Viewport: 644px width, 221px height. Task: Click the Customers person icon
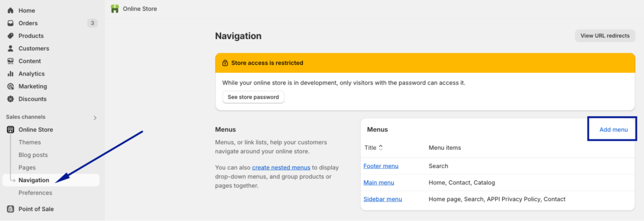coord(10,48)
